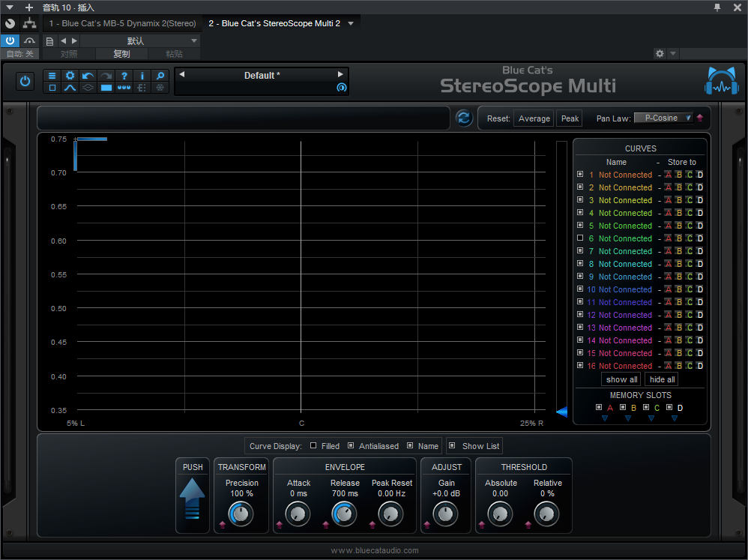Image resolution: width=748 pixels, height=560 pixels.
Task: Open the help question mark icon
Action: coord(124,76)
